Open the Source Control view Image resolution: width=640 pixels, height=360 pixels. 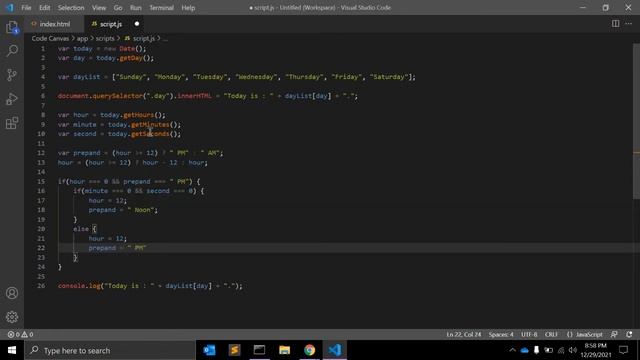[x=12, y=75]
